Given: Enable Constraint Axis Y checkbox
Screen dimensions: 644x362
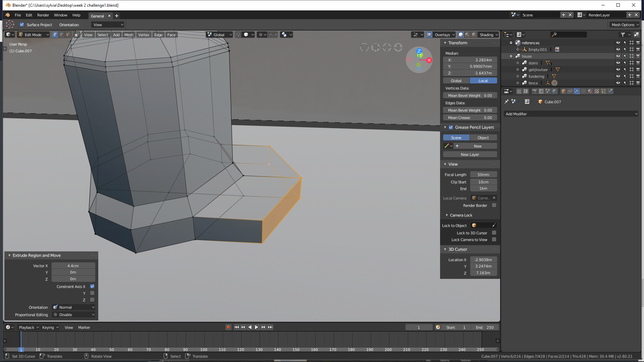Looking at the screenshot, I should [x=92, y=293].
